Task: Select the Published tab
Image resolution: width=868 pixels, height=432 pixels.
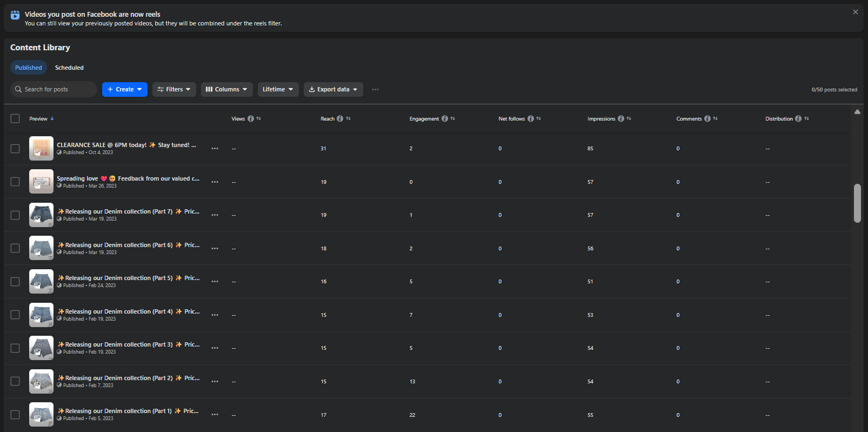Action: [x=29, y=68]
